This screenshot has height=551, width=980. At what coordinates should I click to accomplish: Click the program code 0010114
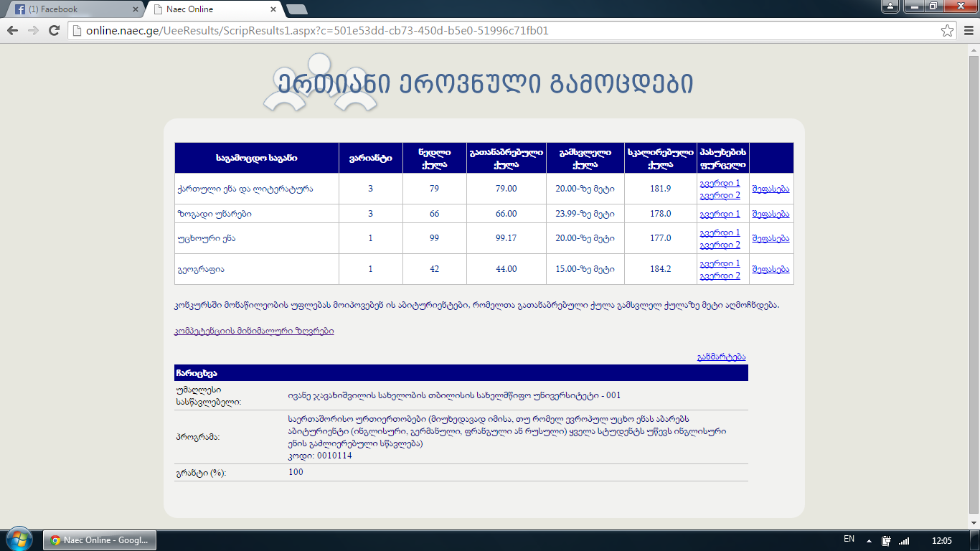[x=334, y=456]
